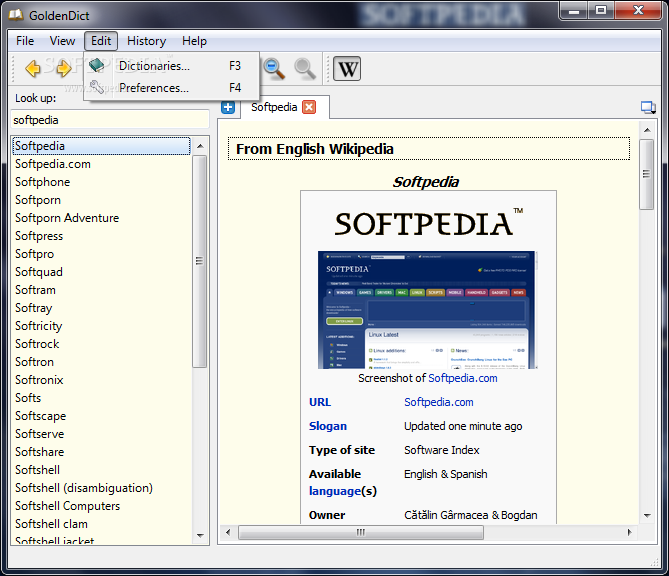
Task: Click the Preferences wrench icon in menu
Action: coord(97,87)
